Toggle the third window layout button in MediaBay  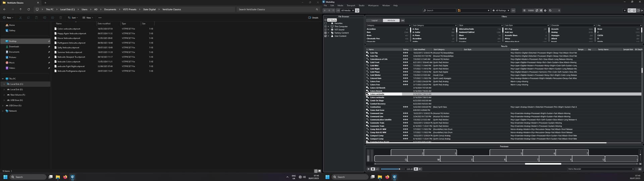point(638,10)
